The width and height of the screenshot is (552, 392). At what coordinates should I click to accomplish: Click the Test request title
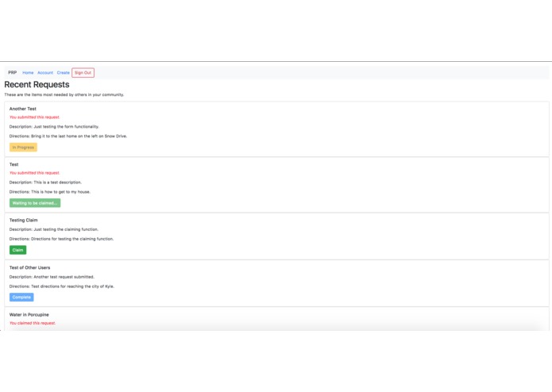(14, 164)
